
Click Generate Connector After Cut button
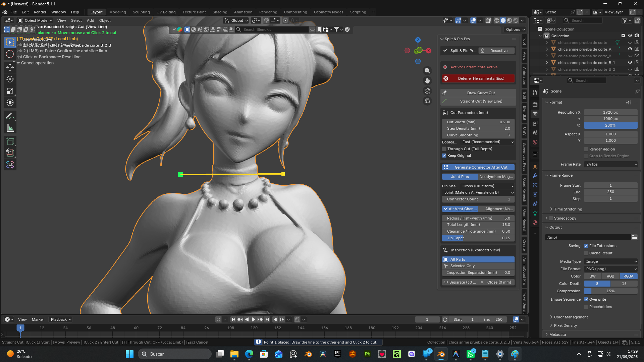478,167
